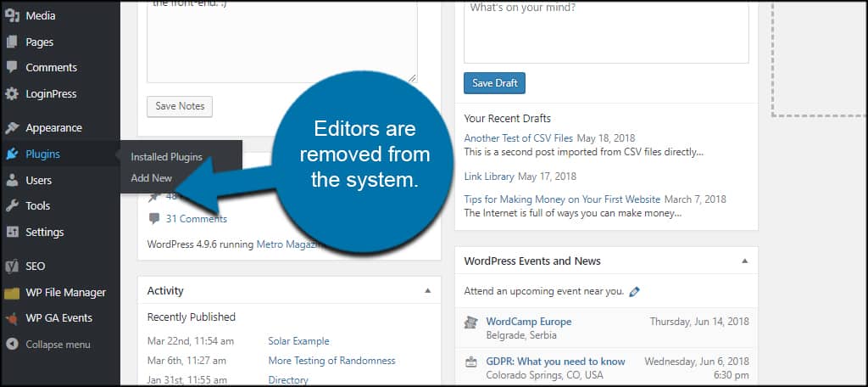The image size is (868, 387).
Task: Click the WordCamp Europe event icon
Action: pyautogui.click(x=471, y=322)
